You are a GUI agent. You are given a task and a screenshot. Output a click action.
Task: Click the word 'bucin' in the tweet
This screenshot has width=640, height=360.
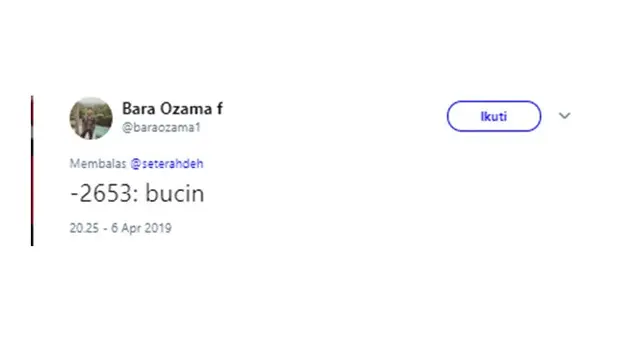(x=175, y=193)
